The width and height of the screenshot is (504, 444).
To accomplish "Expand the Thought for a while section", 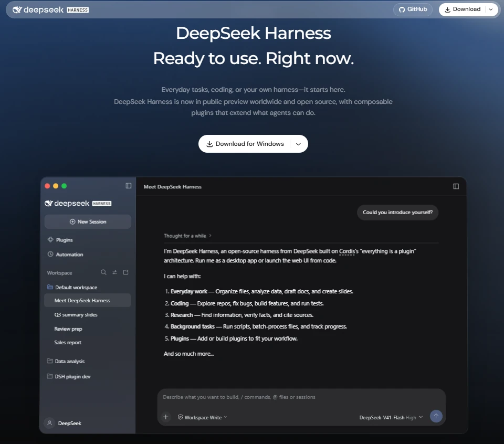I will (x=188, y=236).
